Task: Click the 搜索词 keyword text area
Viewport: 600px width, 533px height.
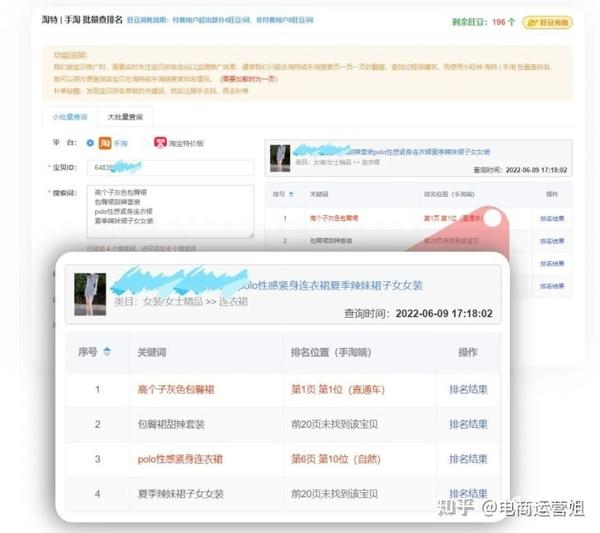Action: [170, 211]
